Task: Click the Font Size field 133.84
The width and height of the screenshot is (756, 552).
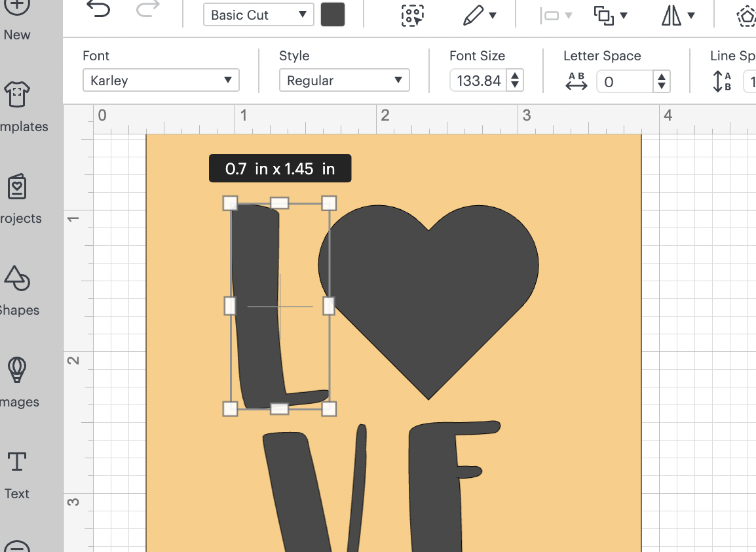Action: [479, 81]
